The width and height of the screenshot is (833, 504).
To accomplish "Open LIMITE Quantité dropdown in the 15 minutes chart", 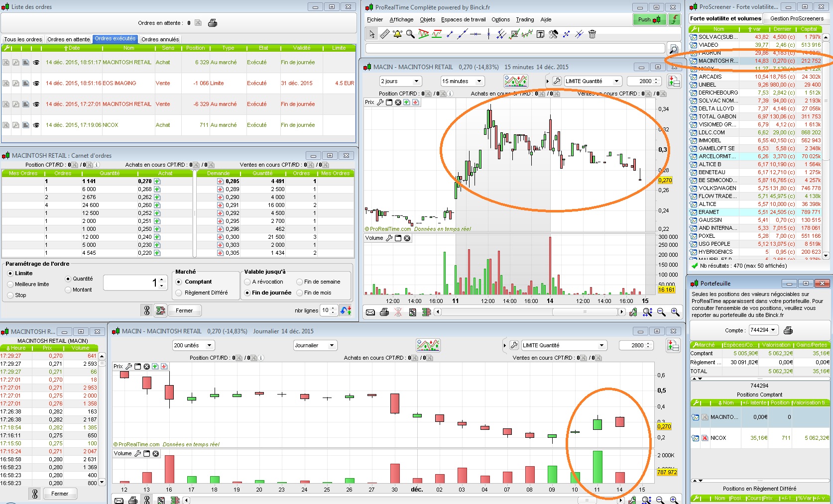I will 593,81.
